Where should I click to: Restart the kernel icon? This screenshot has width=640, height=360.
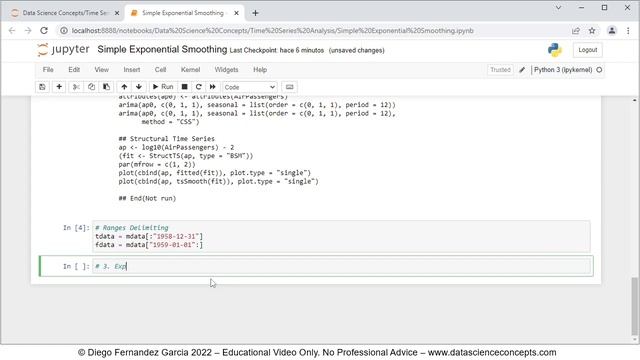[x=198, y=87]
